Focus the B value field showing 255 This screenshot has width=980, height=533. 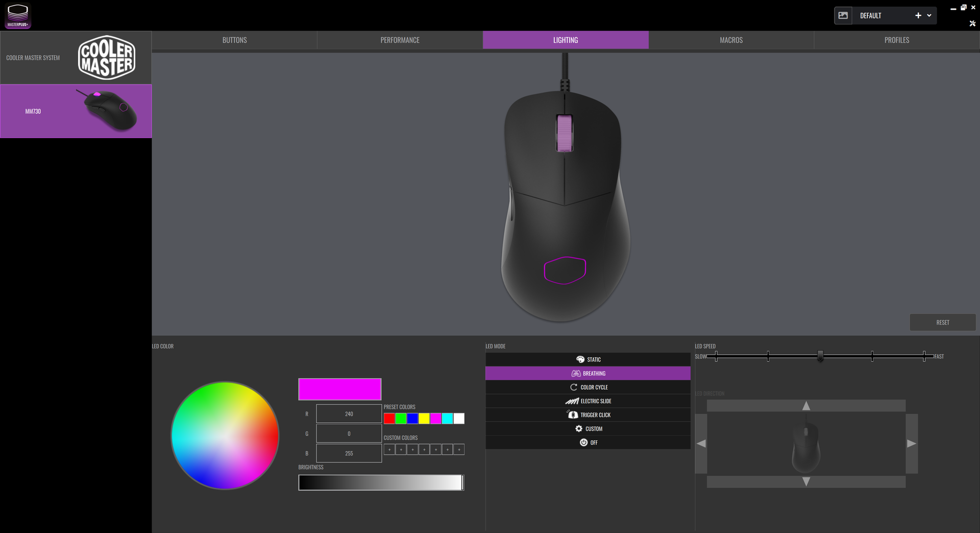pos(349,453)
